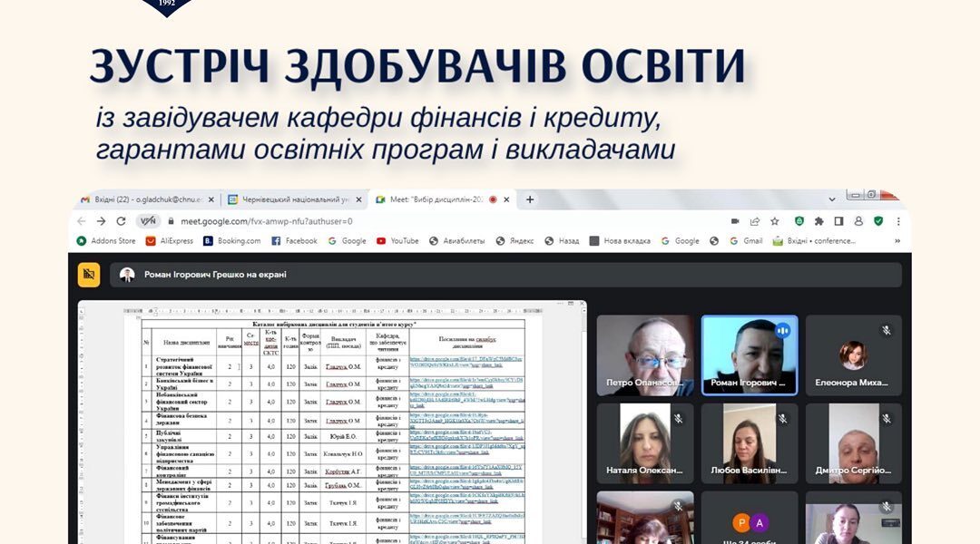
Task: Click the muted mic icon on Дмитро's tile
Action: [x=887, y=419]
